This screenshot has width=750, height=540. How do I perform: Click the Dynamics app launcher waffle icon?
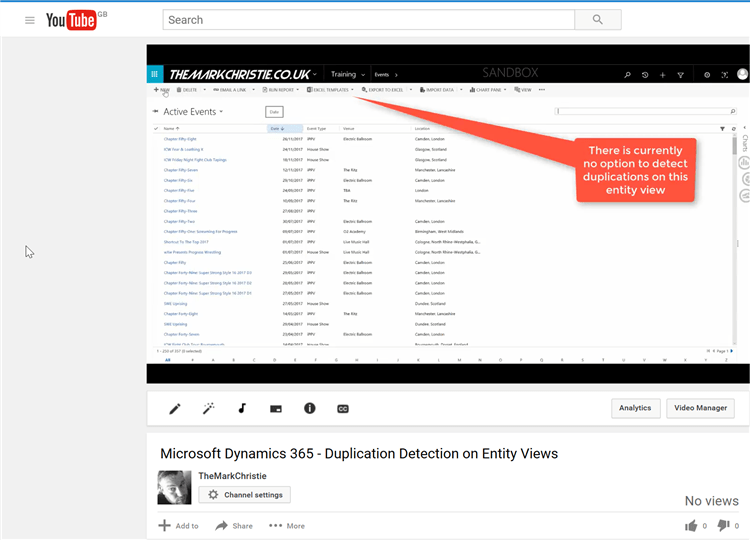point(154,74)
